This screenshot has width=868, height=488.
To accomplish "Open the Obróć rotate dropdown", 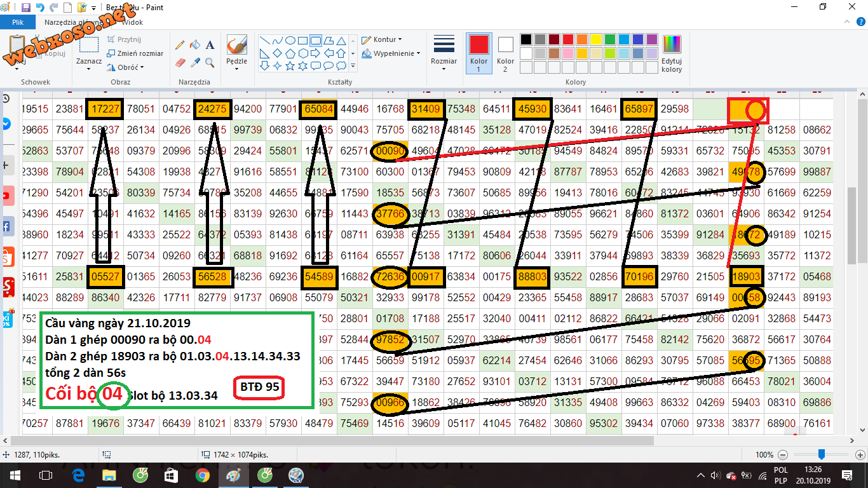I will coord(126,67).
